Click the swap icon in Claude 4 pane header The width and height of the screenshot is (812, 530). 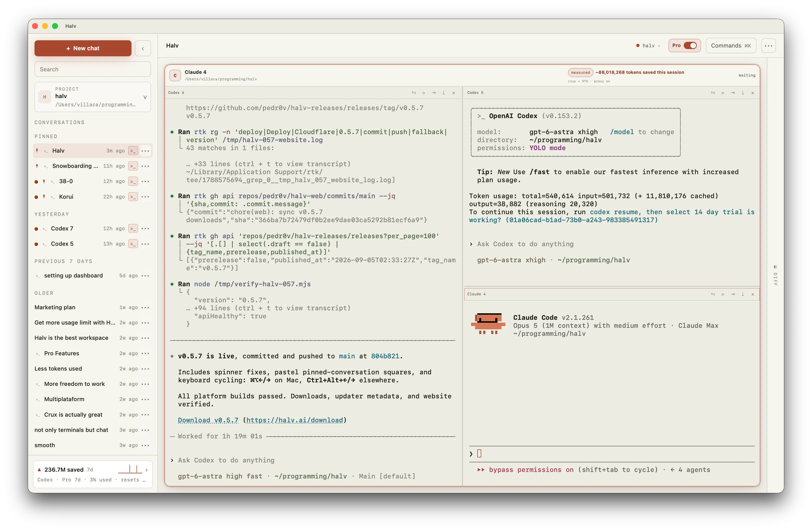click(x=713, y=294)
